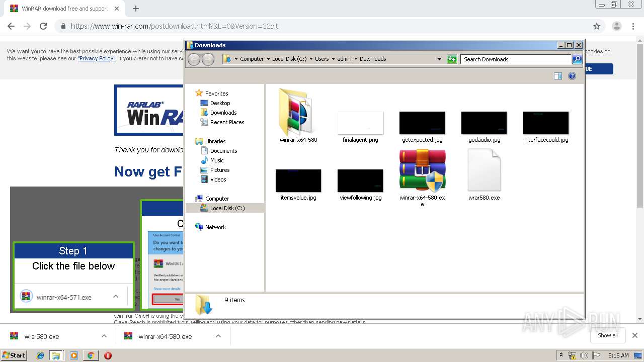Expand dropdown after Users breadcrumb
Image resolution: width=644 pixels, height=362 pixels.
coord(333,59)
